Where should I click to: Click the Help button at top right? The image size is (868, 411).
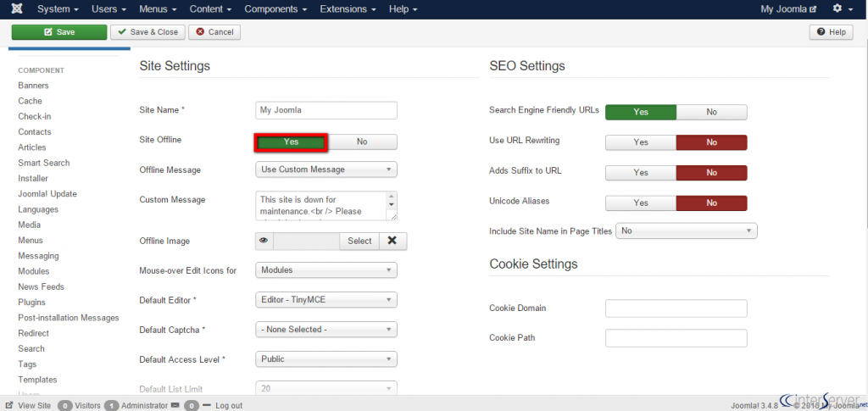coord(832,32)
